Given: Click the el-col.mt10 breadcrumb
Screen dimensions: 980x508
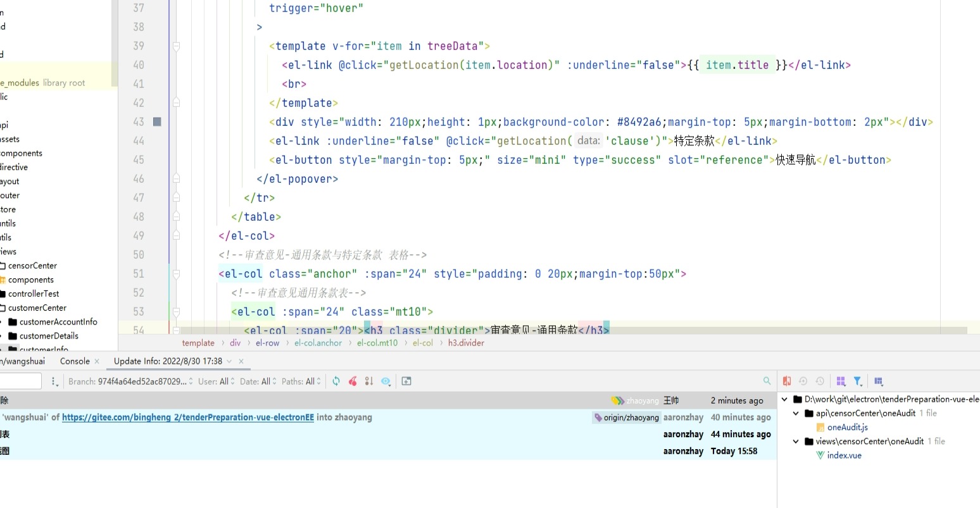Looking at the screenshot, I should pyautogui.click(x=377, y=343).
